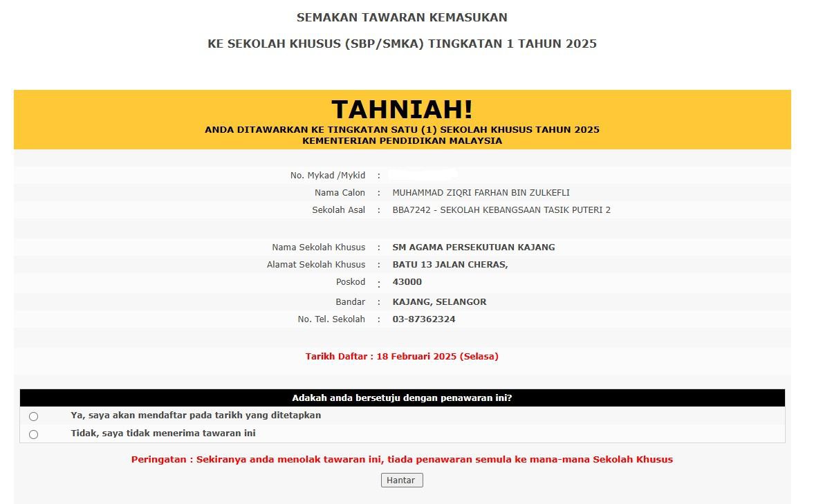Select the 'Ya, saya akan mendaftar' radio button

coord(34,416)
